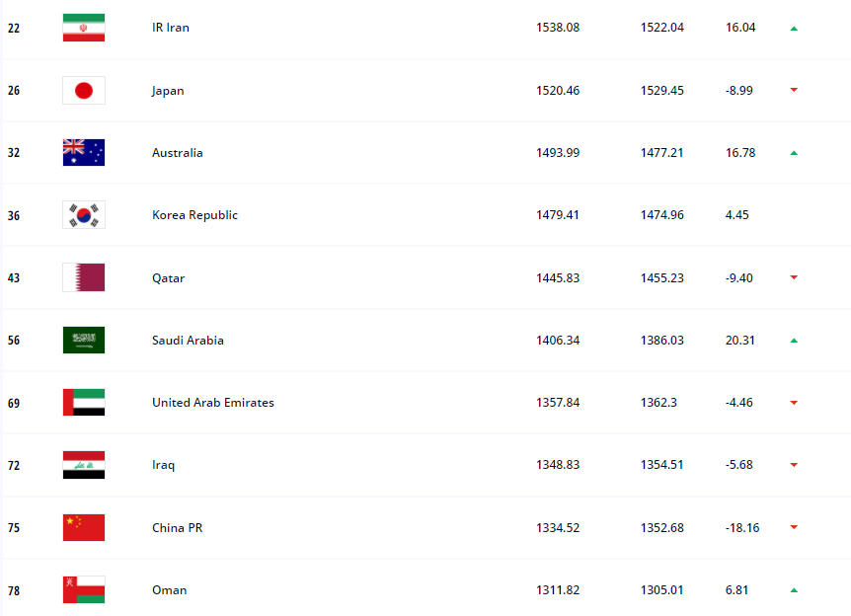Select the Saudi Arabia flag
The height and width of the screenshot is (616, 851).
point(84,341)
